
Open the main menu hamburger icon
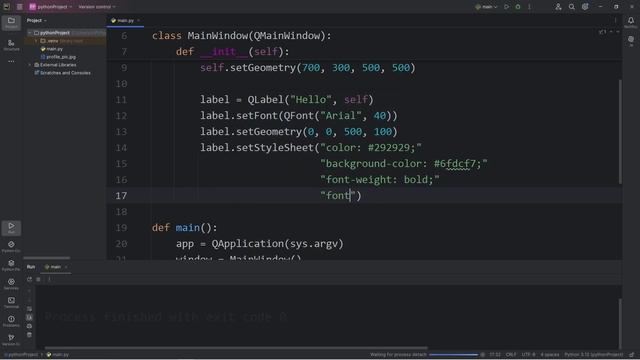pyautogui.click(x=19, y=7)
